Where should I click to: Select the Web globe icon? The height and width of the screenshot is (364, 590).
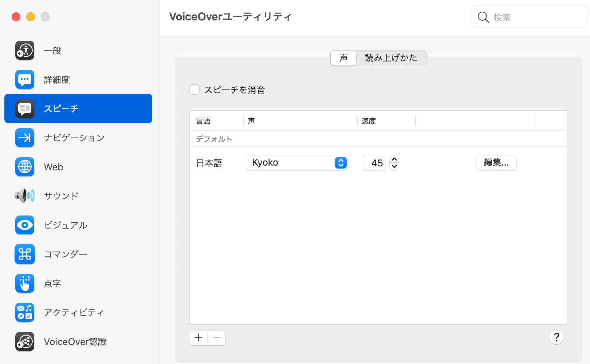pos(25,167)
